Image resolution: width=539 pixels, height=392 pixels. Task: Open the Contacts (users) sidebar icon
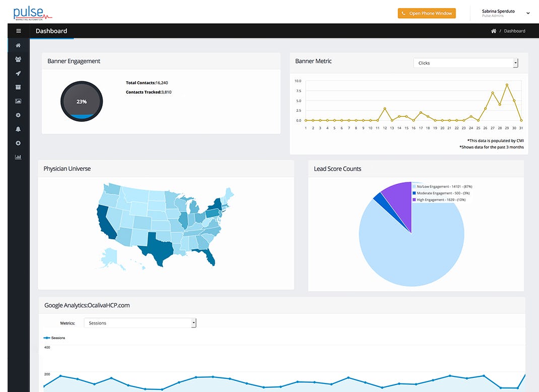18,59
